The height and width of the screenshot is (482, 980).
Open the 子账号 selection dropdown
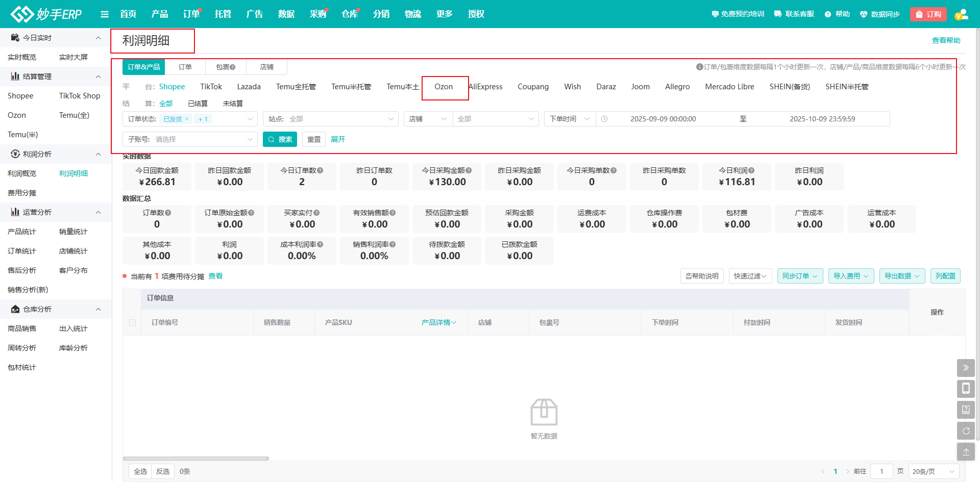coord(190,139)
